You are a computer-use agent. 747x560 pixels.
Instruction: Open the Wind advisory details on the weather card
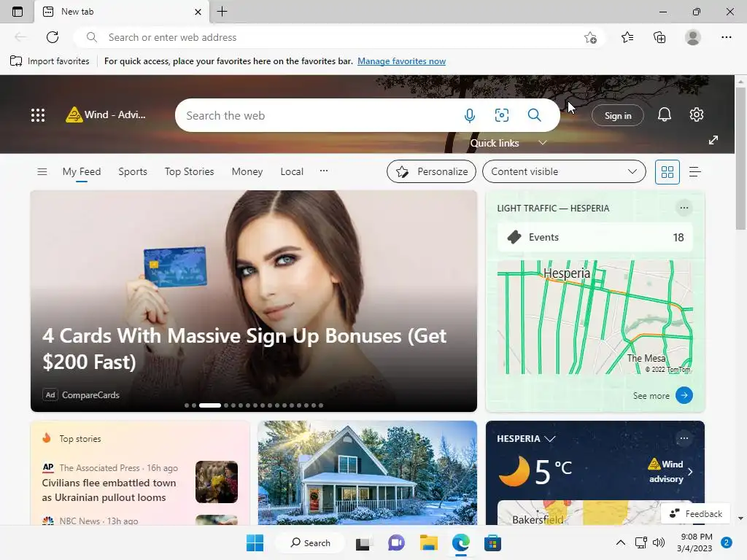coord(670,472)
